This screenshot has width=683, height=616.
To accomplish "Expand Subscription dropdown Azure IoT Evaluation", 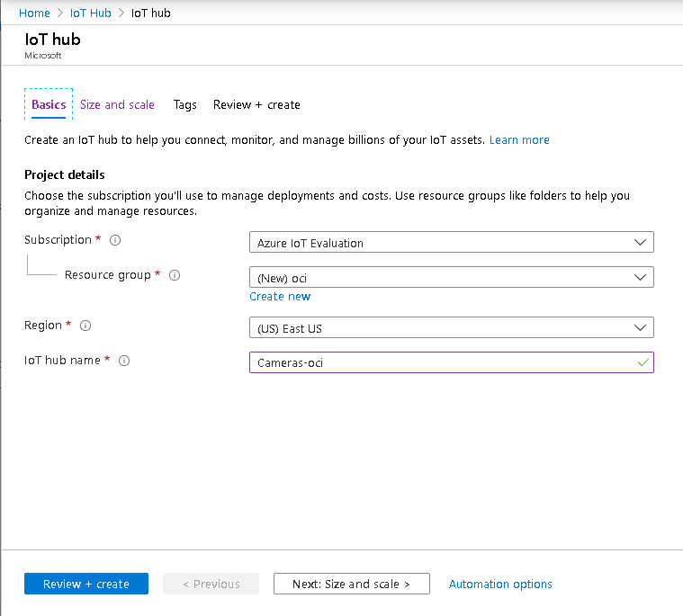I will tap(451, 242).
